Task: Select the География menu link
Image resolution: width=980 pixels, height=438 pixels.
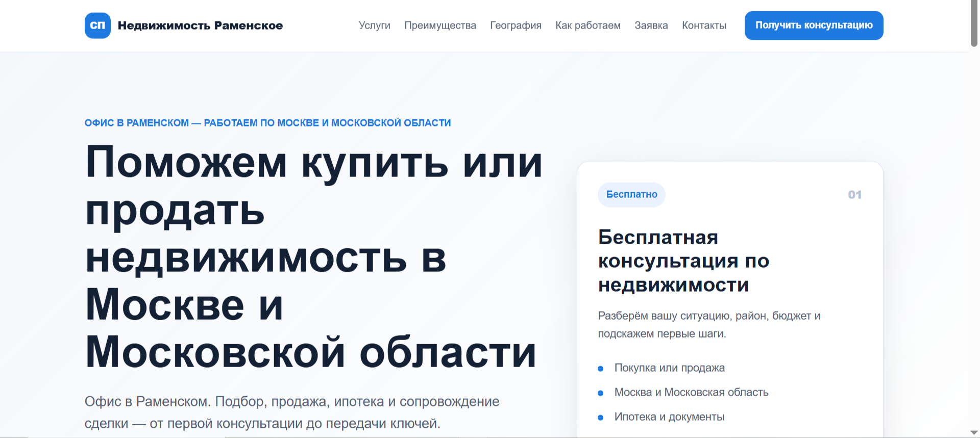Action: (x=516, y=25)
